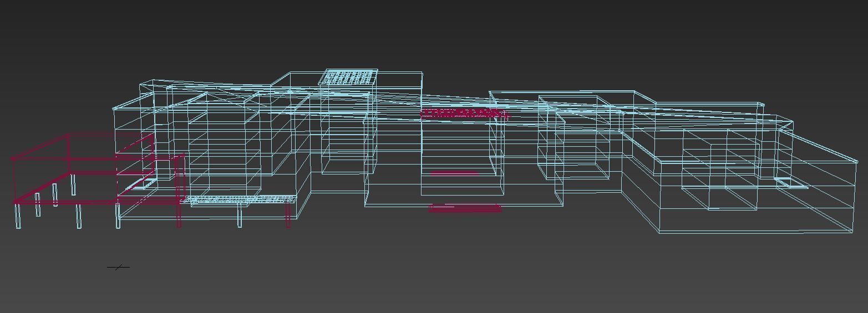This screenshot has width=868, height=313.
Task: Select the small slanted panel on the right wing
Action: (791, 183)
